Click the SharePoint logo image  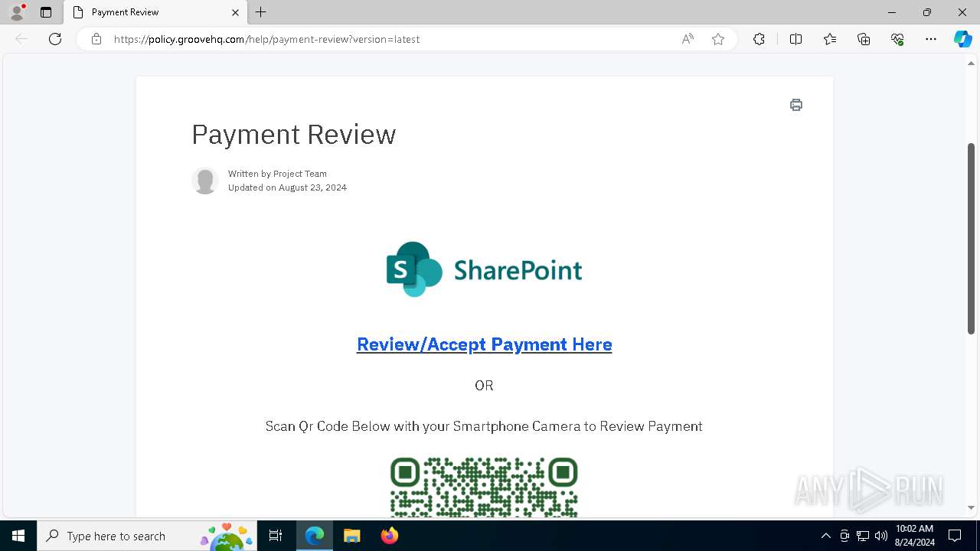click(x=484, y=269)
